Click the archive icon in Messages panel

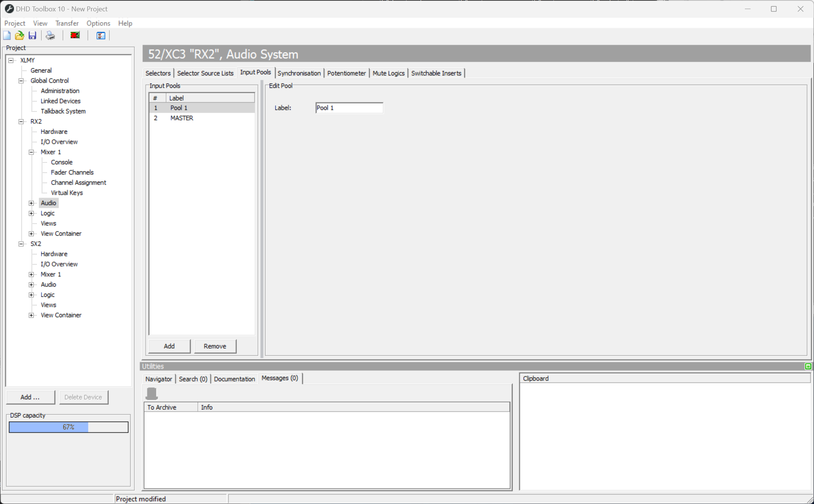(152, 393)
